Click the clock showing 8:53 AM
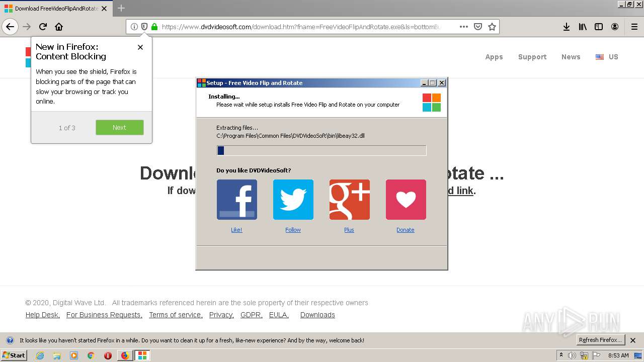 click(618, 355)
